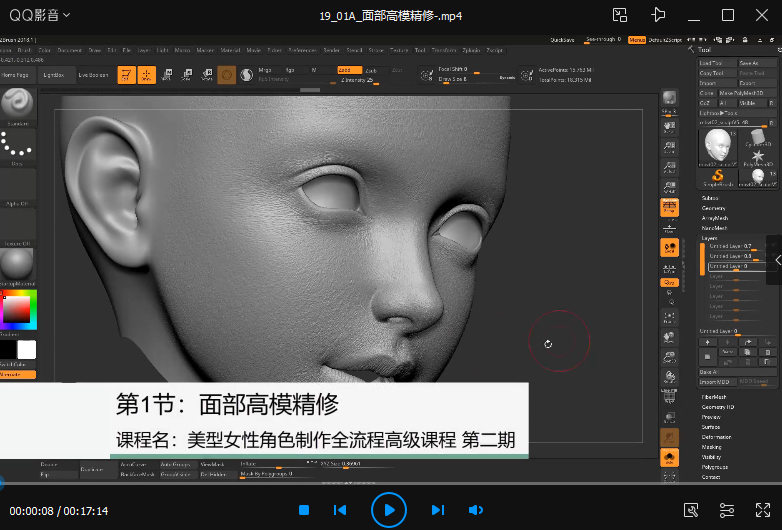
Task: Play the video with the center play button
Action: click(389, 510)
